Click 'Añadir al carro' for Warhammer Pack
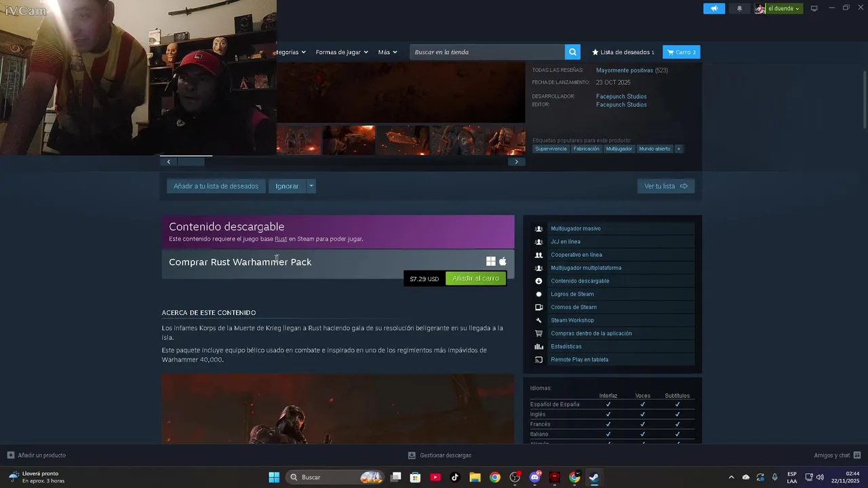This screenshot has width=868, height=488. point(475,279)
